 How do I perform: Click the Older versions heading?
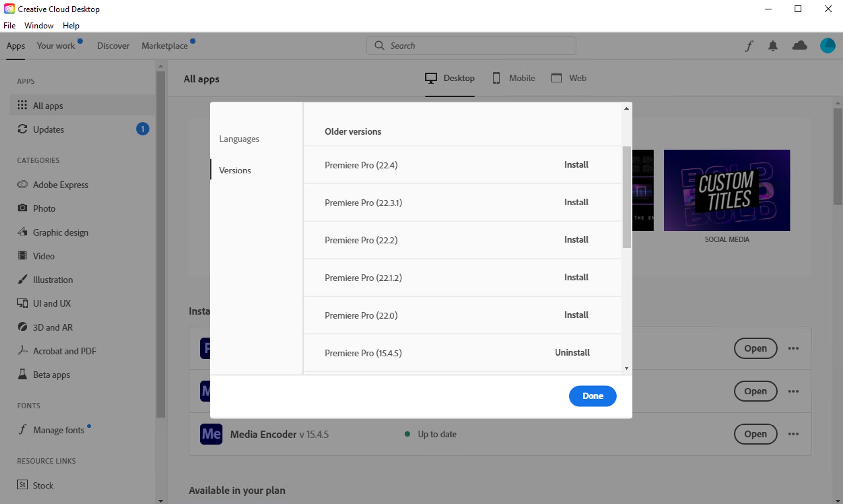point(353,131)
